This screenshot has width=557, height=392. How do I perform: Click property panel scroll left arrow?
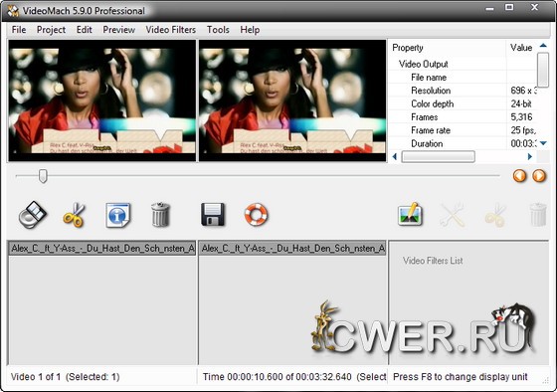pyautogui.click(x=394, y=156)
